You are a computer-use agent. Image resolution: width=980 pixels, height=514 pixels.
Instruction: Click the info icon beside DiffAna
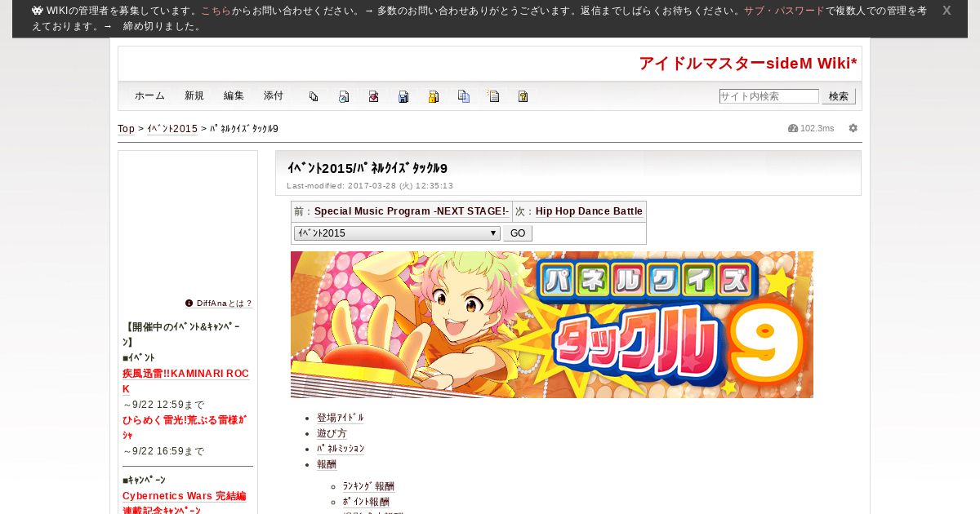[189, 303]
